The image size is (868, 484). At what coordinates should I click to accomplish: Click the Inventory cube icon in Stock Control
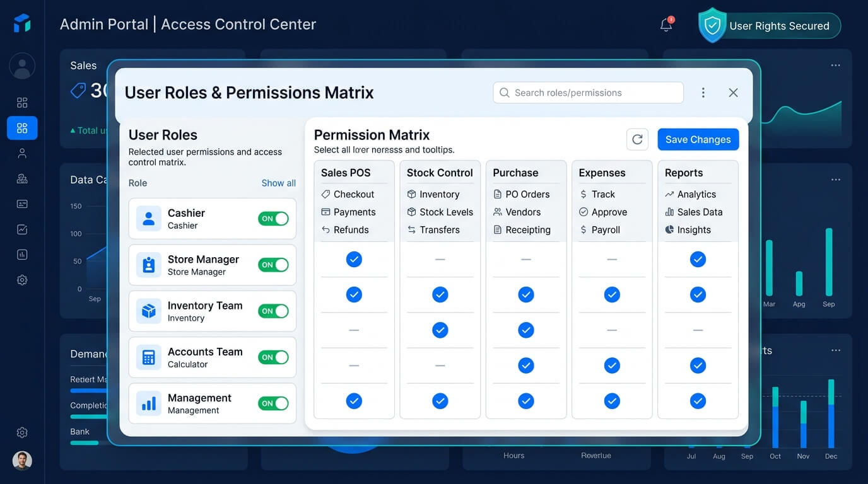tap(411, 194)
